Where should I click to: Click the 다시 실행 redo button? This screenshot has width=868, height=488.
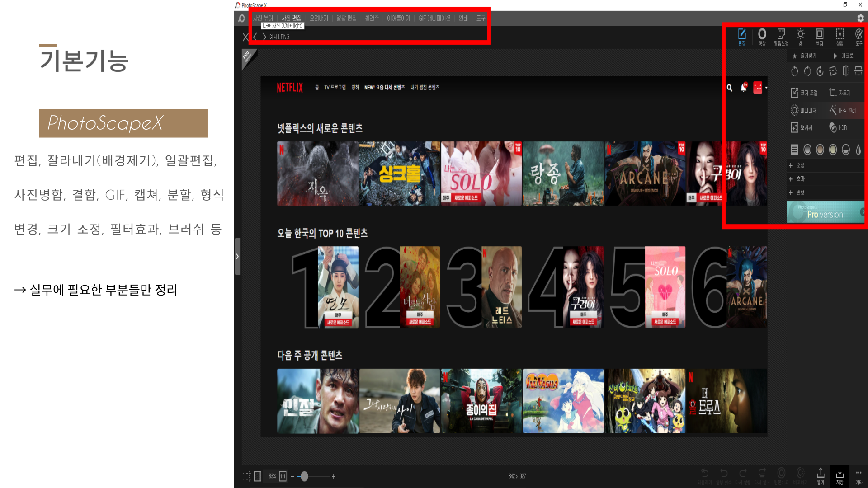[743, 476]
